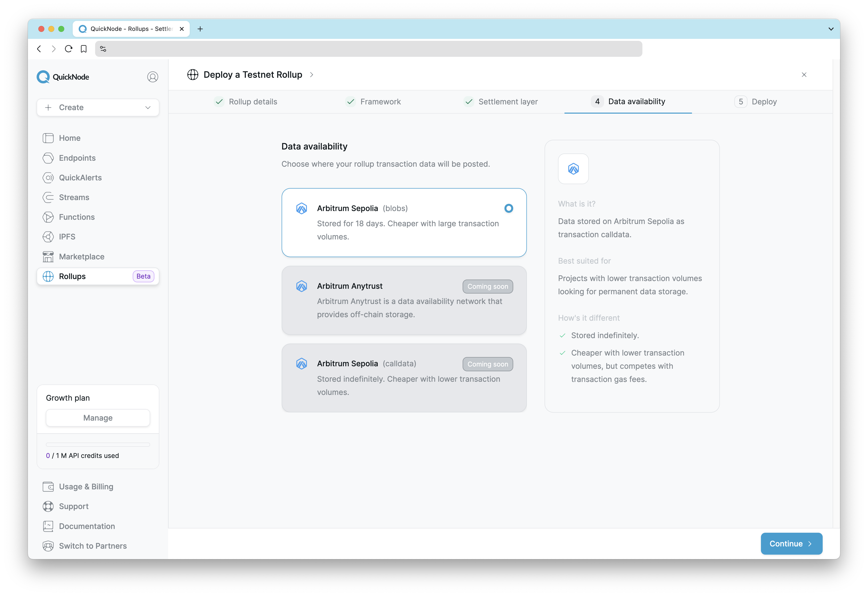Open a new browser tab with plus
868x596 pixels.
click(200, 29)
